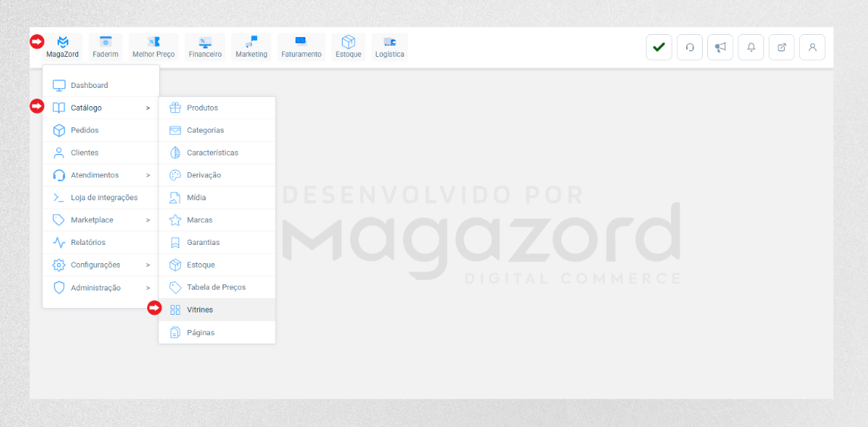
Task: Choose Estoque from the Catálogo submenu
Action: tap(217, 265)
